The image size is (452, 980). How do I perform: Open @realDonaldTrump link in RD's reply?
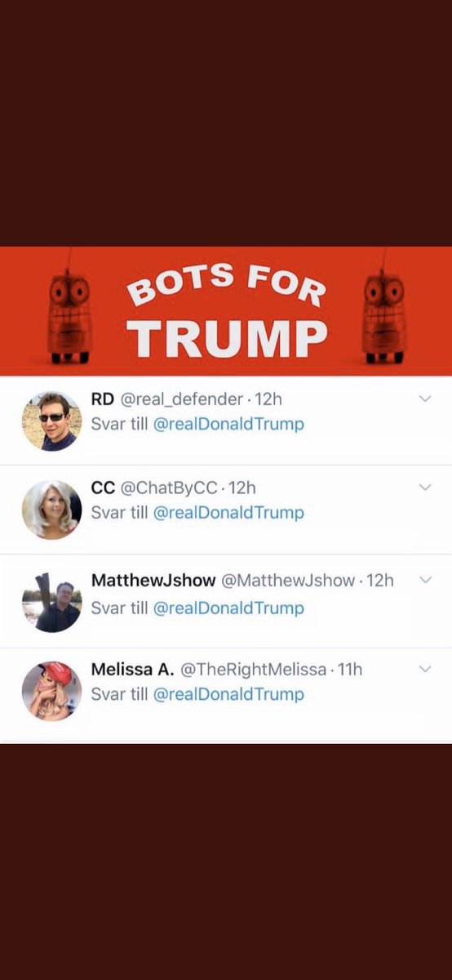coord(228,424)
